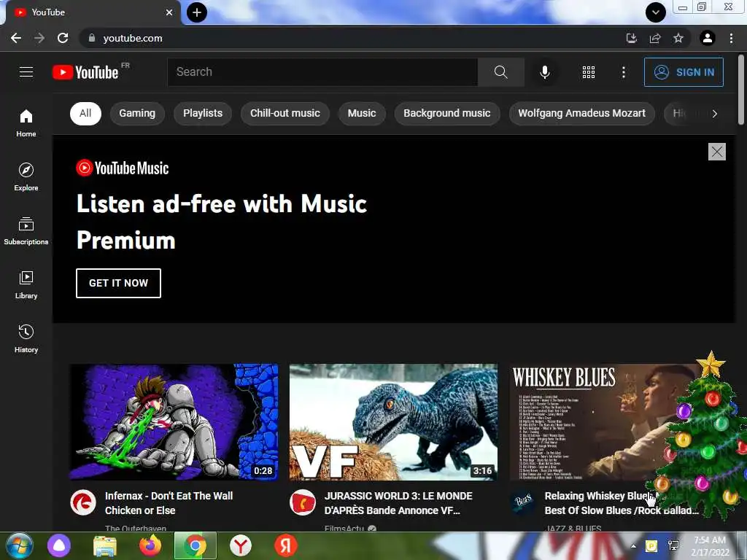Screen dimensions: 747x560
Task: Open the hamburger guide menu
Action: click(x=26, y=72)
